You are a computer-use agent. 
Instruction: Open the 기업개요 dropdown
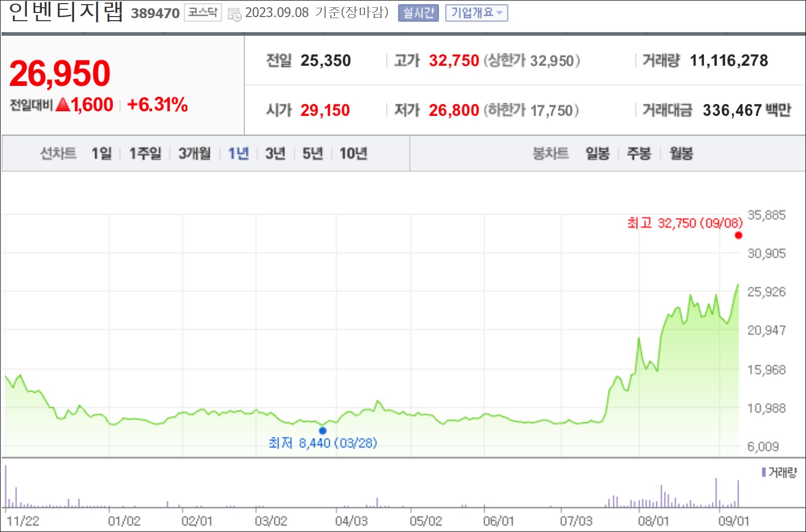(477, 13)
